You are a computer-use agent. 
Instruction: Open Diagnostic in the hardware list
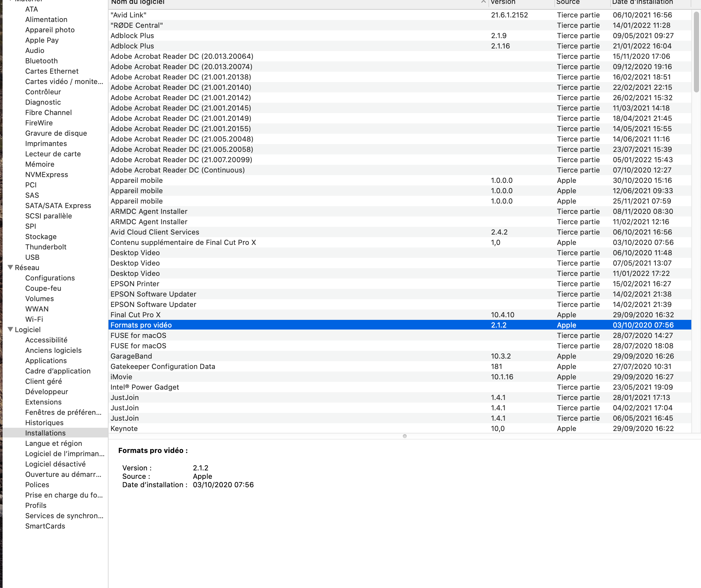(43, 102)
